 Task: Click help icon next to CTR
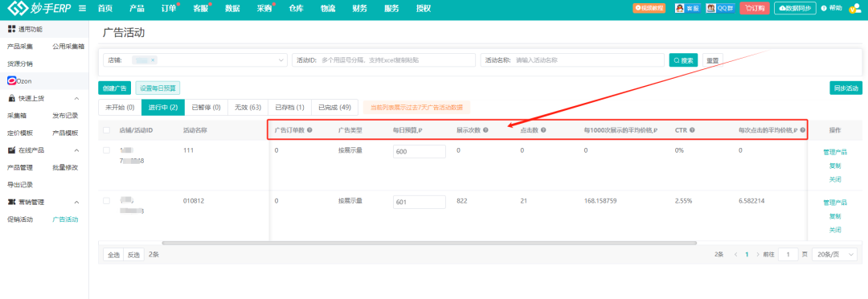coord(692,130)
